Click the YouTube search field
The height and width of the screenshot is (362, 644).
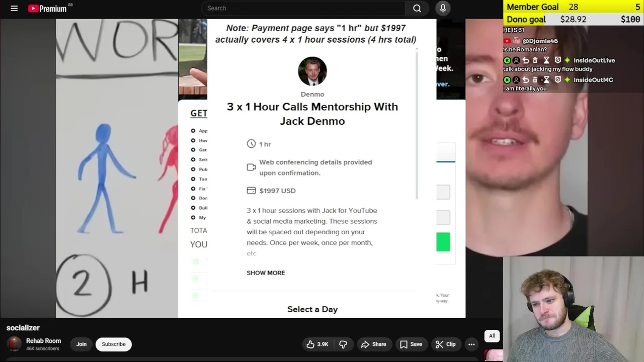click(303, 8)
